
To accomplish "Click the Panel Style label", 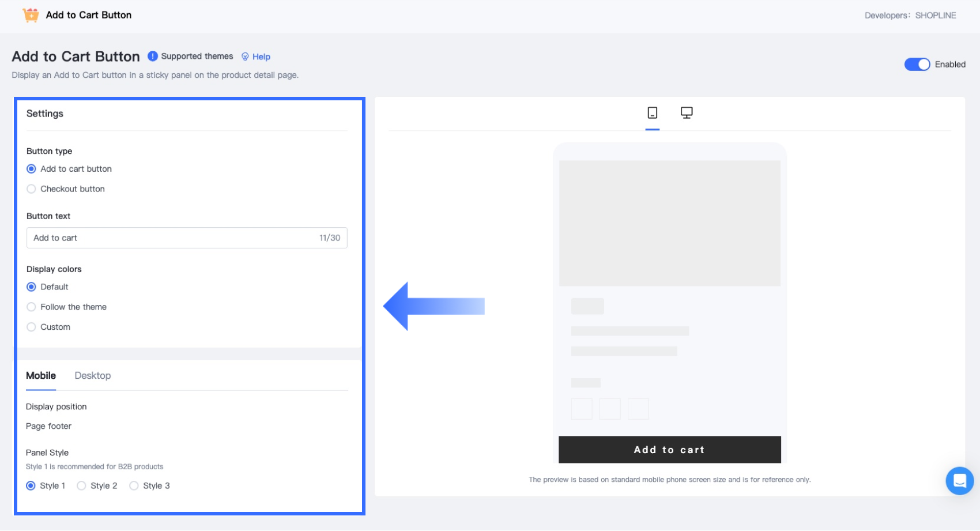I will pyautogui.click(x=47, y=453).
